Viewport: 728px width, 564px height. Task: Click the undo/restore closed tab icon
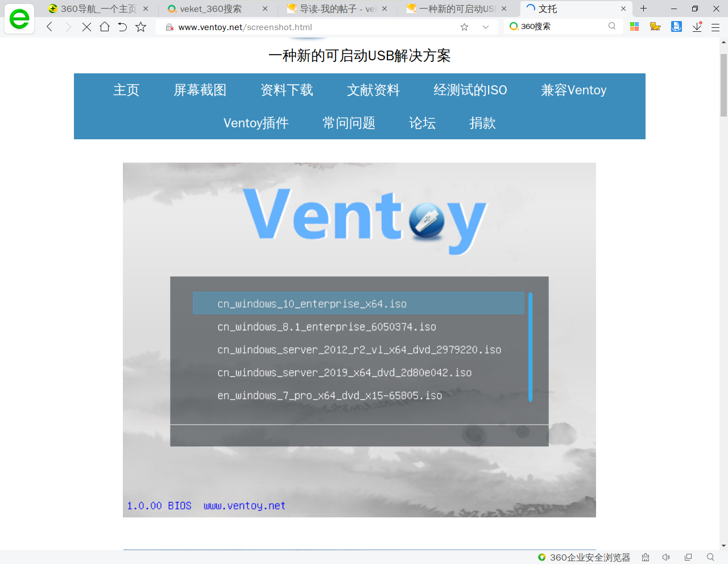pyautogui.click(x=122, y=27)
